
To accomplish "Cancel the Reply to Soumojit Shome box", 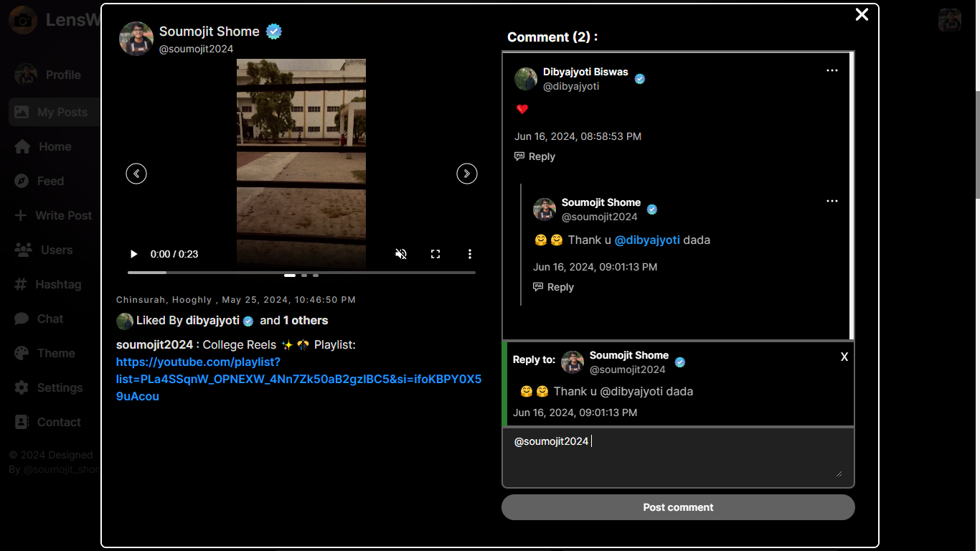I will pos(844,357).
